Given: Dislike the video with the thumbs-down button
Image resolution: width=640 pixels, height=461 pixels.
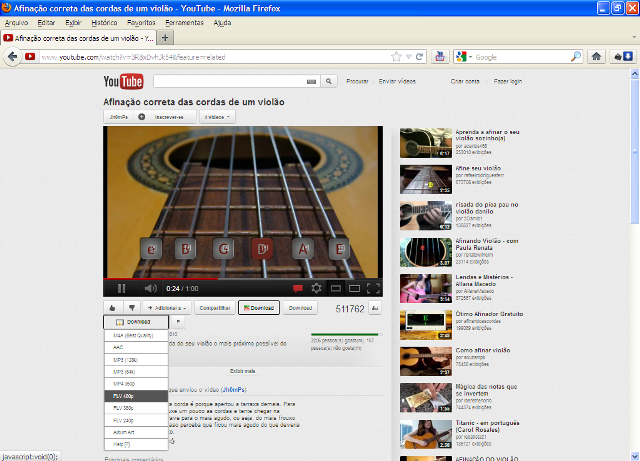Looking at the screenshot, I should click(131, 308).
